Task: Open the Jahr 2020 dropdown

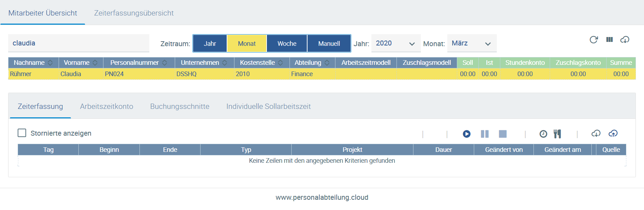Action: point(396,43)
